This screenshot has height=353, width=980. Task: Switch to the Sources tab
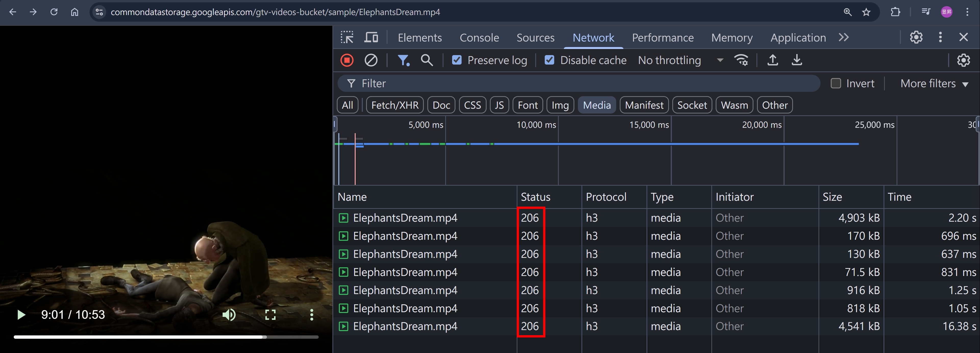click(x=535, y=38)
